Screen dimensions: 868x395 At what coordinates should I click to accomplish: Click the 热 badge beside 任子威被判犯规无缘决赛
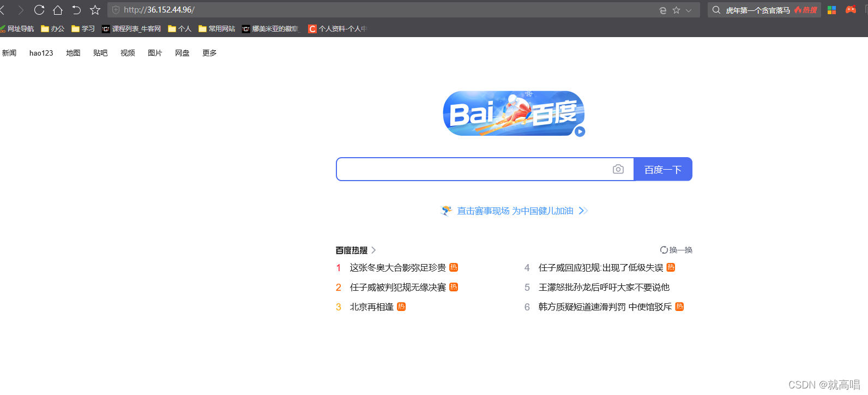click(x=454, y=287)
